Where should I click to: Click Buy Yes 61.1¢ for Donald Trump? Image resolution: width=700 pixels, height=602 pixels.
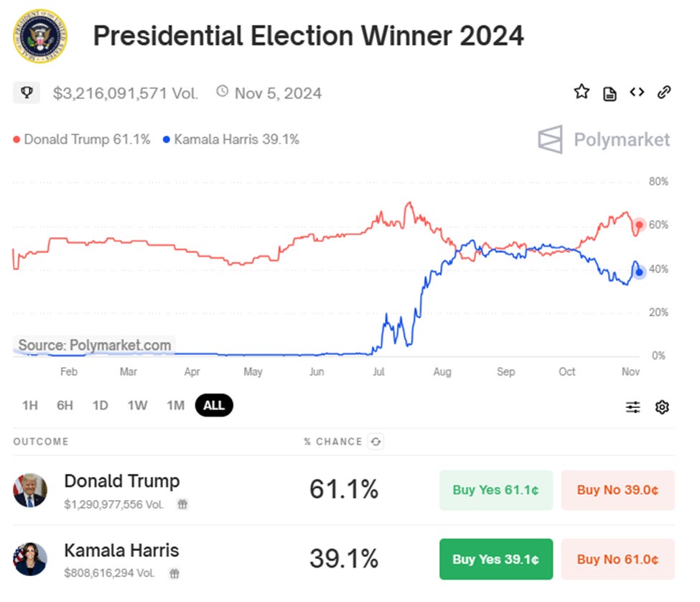[x=495, y=489]
